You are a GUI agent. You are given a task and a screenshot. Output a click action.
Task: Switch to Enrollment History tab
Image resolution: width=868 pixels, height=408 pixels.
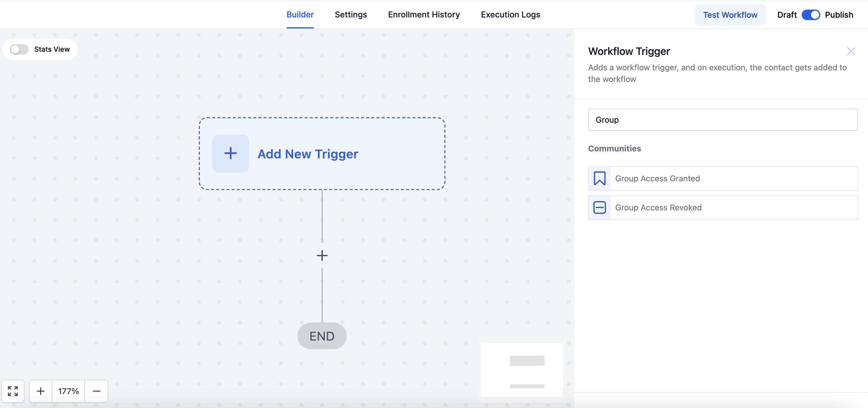424,15
